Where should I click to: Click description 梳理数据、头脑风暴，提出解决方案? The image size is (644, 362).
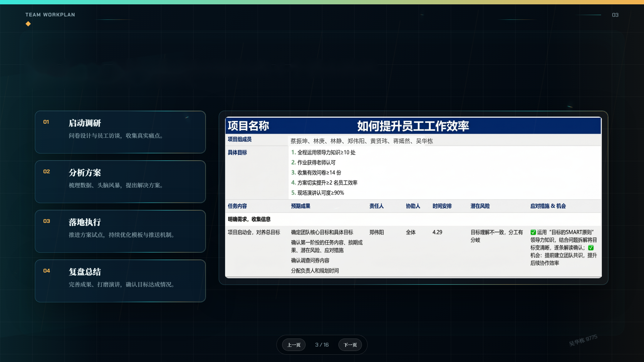tap(116, 185)
